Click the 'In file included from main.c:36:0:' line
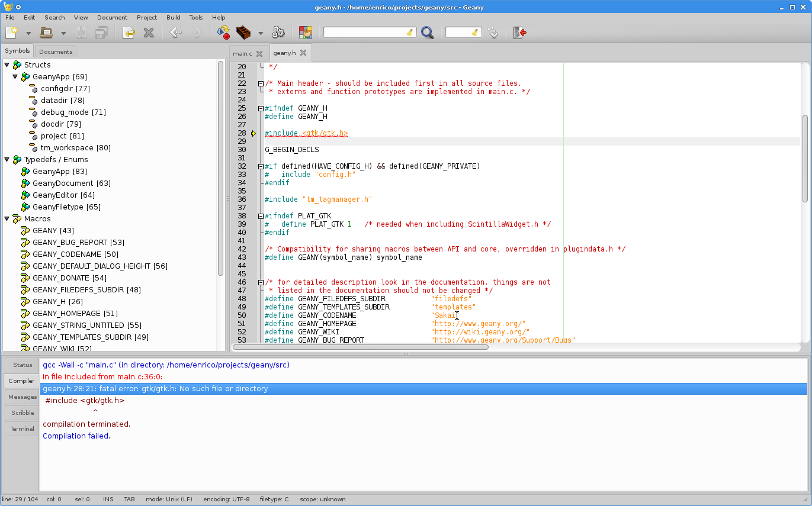Screen dimensions: 812x506 102,376
